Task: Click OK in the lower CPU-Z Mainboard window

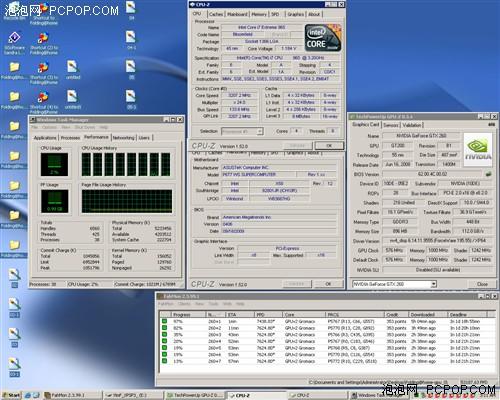Action: (328, 284)
